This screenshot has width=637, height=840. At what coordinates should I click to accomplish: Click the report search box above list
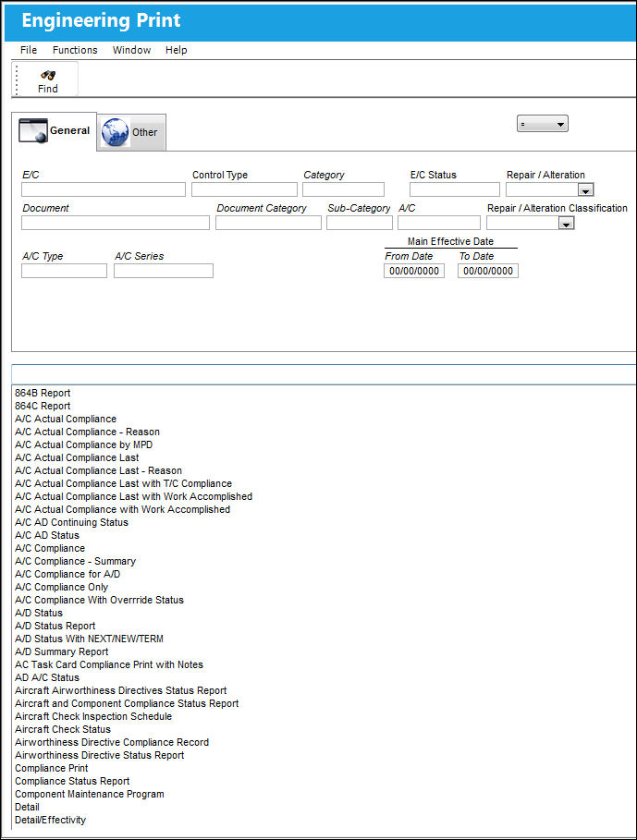tap(324, 374)
